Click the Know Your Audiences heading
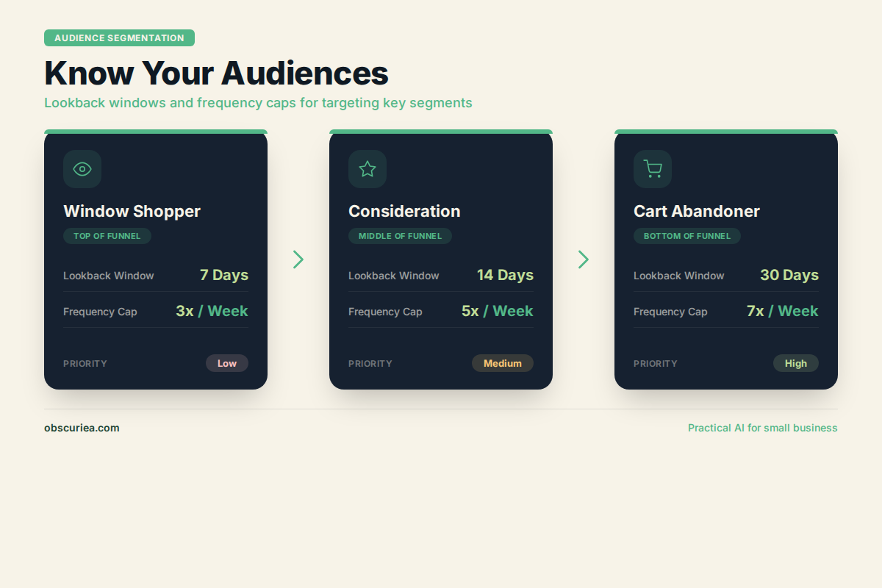Image resolution: width=882 pixels, height=588 pixels. point(216,73)
